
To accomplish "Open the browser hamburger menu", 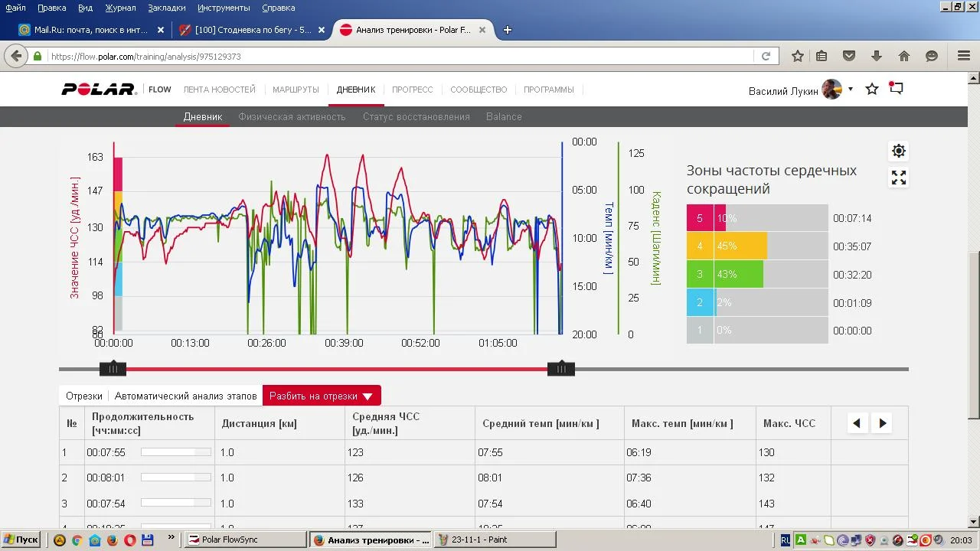I will coord(964,56).
